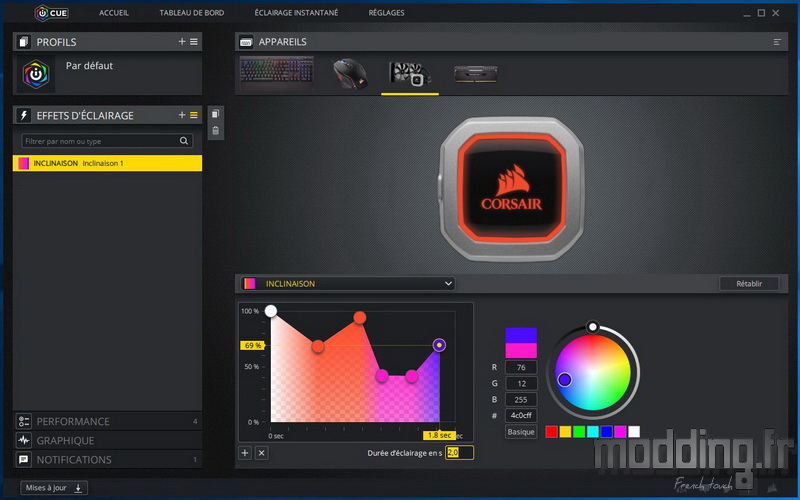Remove gradient point with X button
The image size is (800, 500).
[x=262, y=453]
